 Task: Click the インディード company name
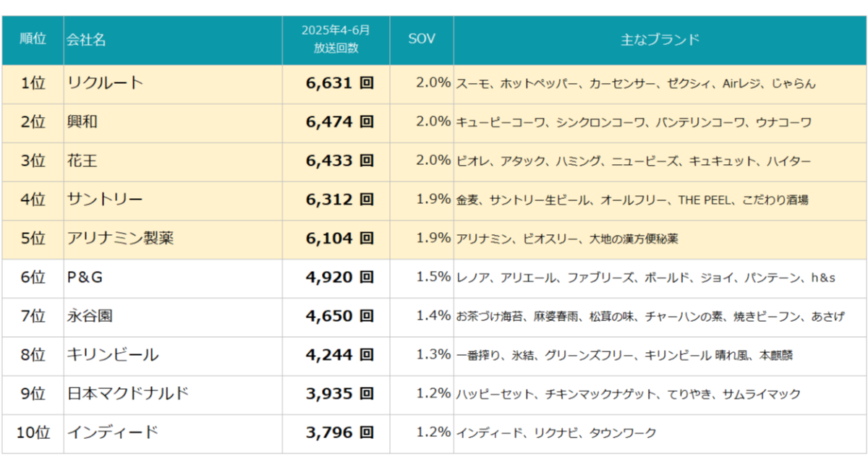pyautogui.click(x=113, y=433)
